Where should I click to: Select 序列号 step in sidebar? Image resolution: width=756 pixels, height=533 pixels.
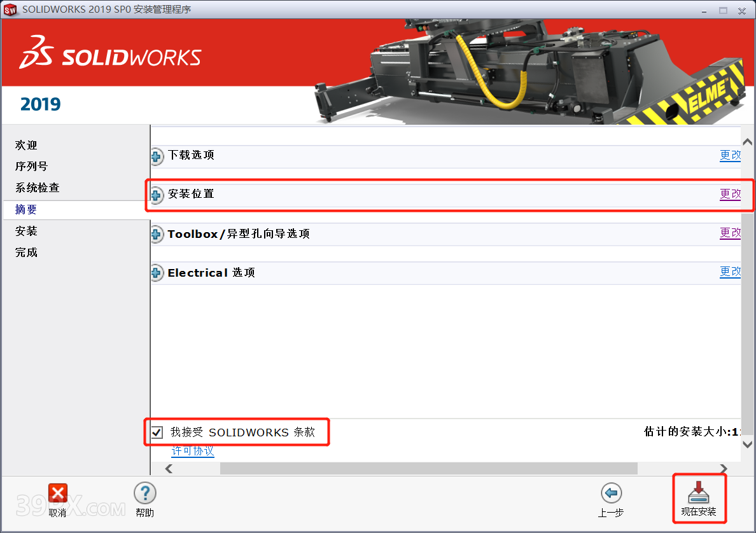click(31, 167)
